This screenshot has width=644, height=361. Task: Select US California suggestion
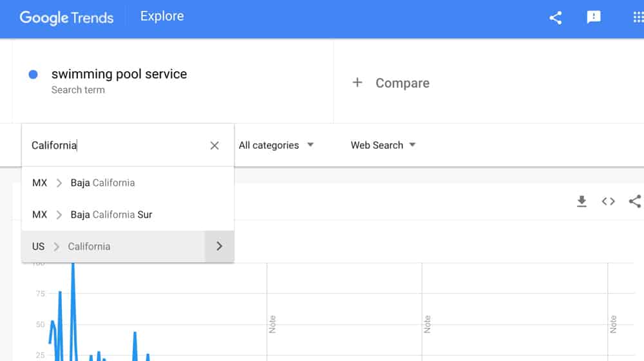point(113,246)
